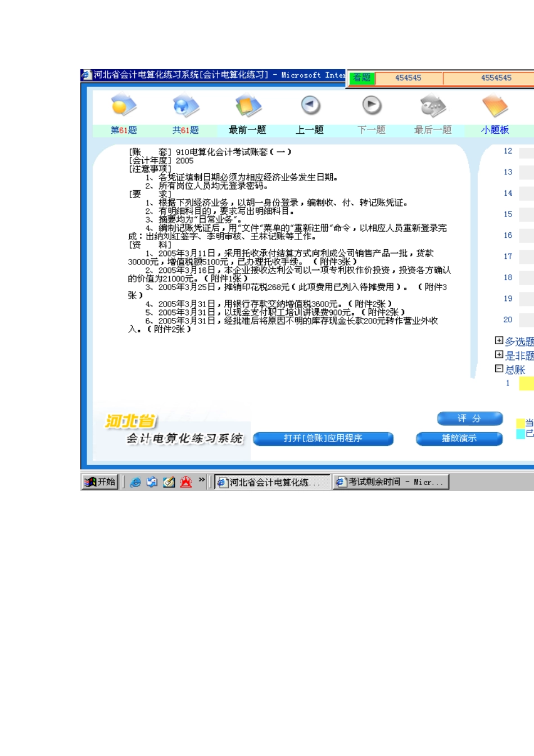Image resolution: width=534 pixels, height=756 pixels.
Task: Collapse the 总账 tree node
Action: click(x=499, y=368)
